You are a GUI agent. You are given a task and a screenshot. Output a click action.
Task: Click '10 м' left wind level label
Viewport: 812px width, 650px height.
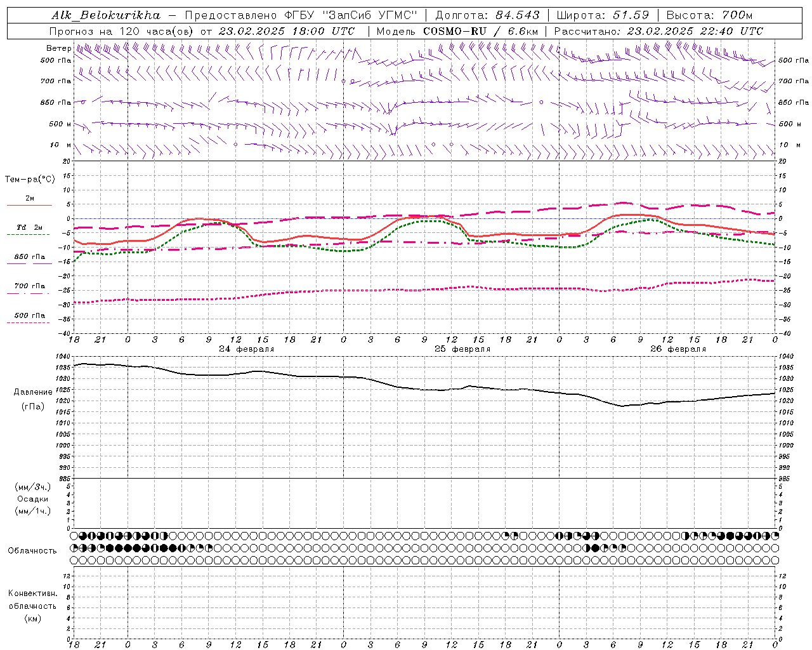tap(61, 145)
